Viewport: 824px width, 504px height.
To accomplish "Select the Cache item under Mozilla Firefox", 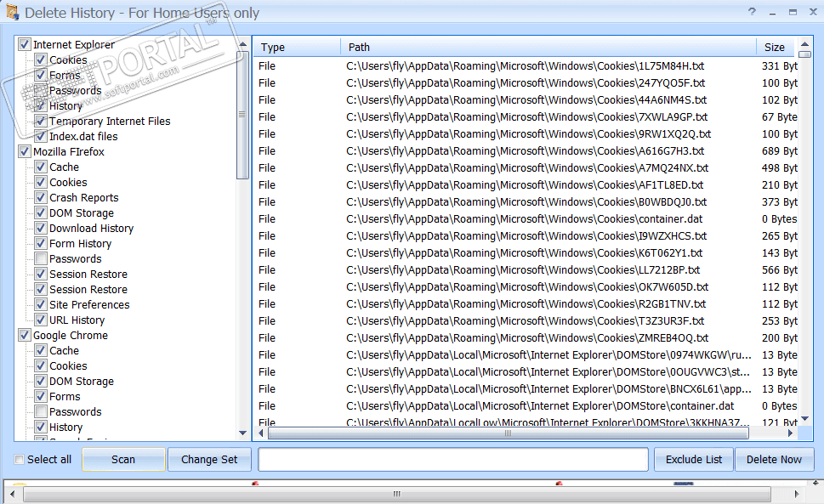I will click(x=64, y=167).
